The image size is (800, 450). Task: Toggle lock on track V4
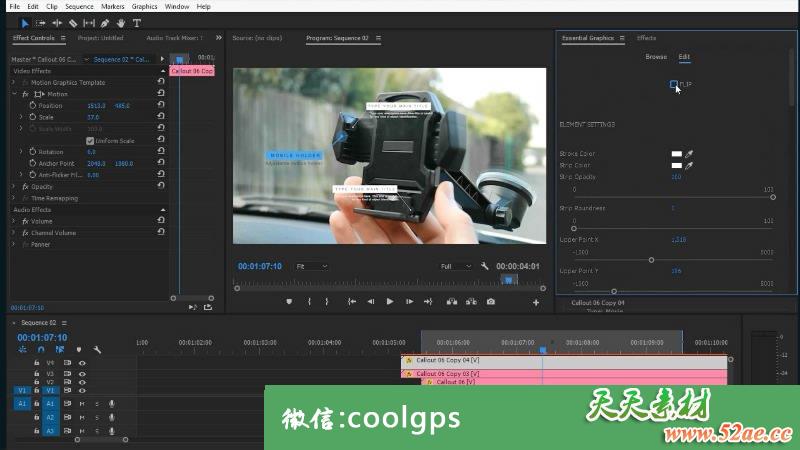pos(36,363)
